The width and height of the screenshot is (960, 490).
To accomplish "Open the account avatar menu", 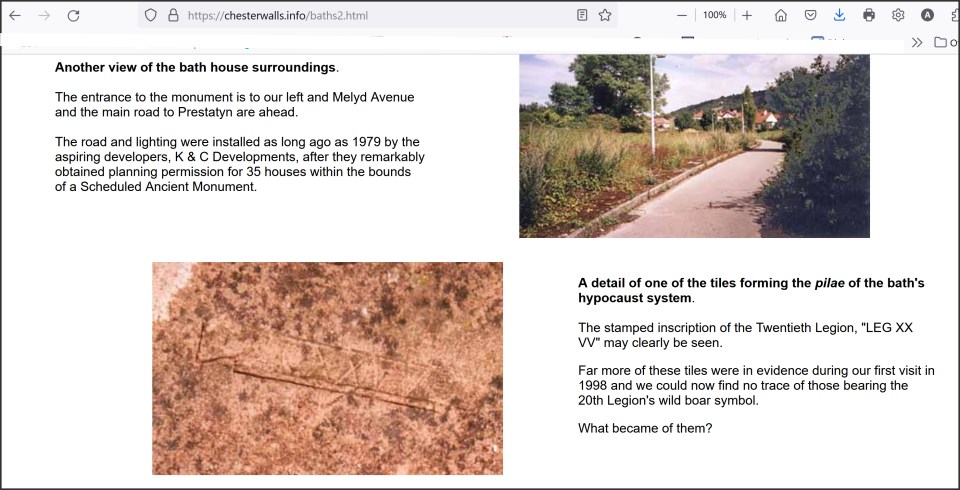I will coord(927,16).
